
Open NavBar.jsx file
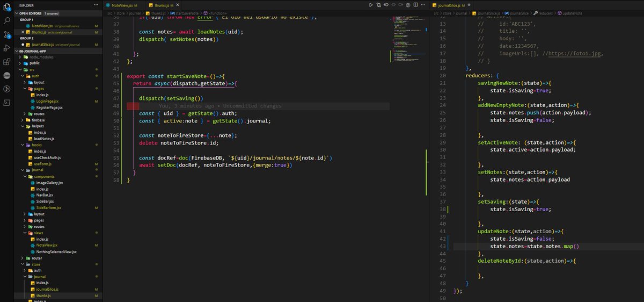click(x=46, y=195)
